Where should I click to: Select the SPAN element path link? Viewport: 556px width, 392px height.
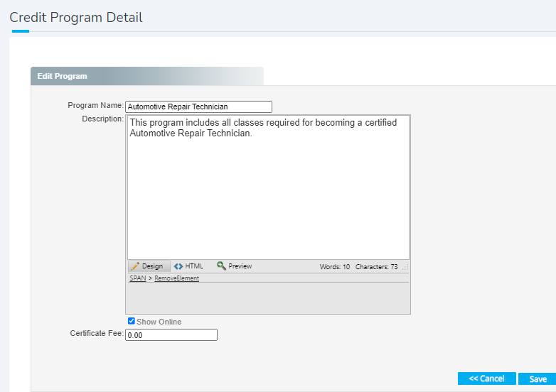[138, 278]
